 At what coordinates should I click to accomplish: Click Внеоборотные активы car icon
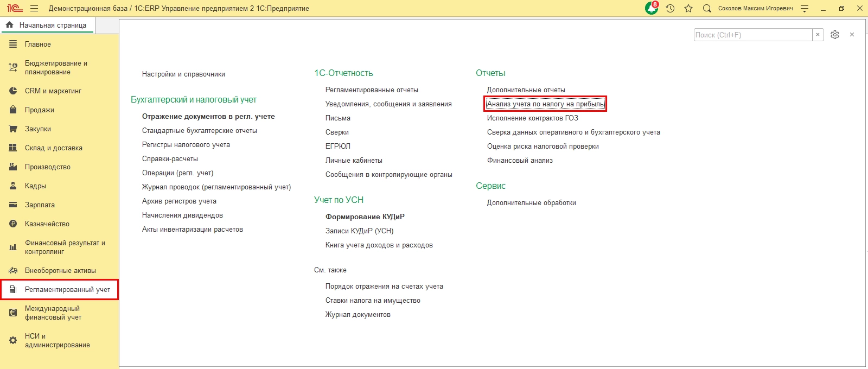[x=13, y=270]
